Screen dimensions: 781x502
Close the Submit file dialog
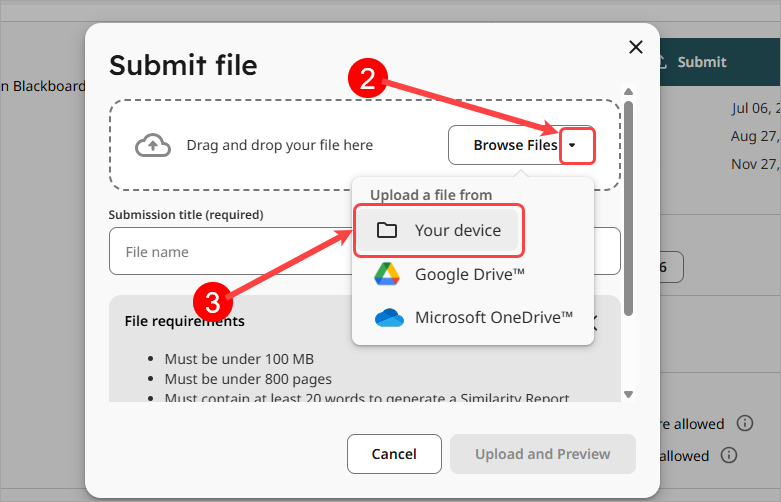click(636, 47)
